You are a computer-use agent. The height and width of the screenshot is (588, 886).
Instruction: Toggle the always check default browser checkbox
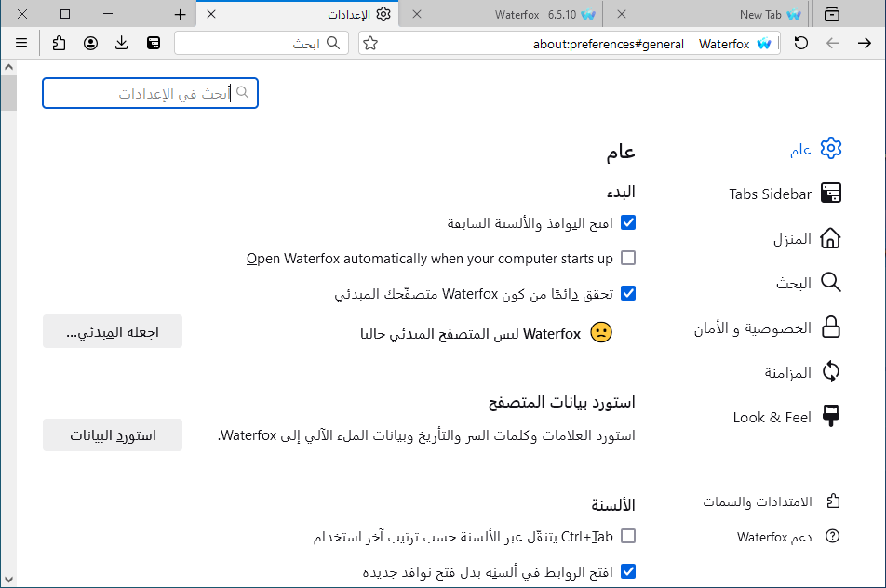pyautogui.click(x=628, y=293)
